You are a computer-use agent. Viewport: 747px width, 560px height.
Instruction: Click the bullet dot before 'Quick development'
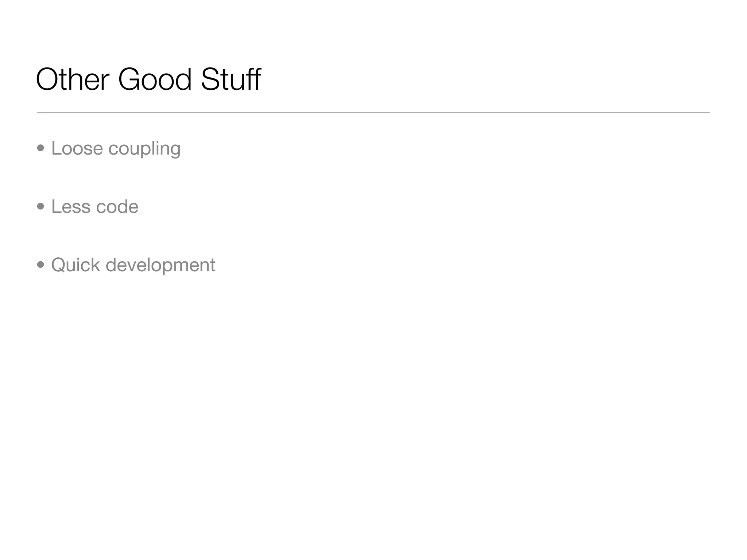coord(41,265)
